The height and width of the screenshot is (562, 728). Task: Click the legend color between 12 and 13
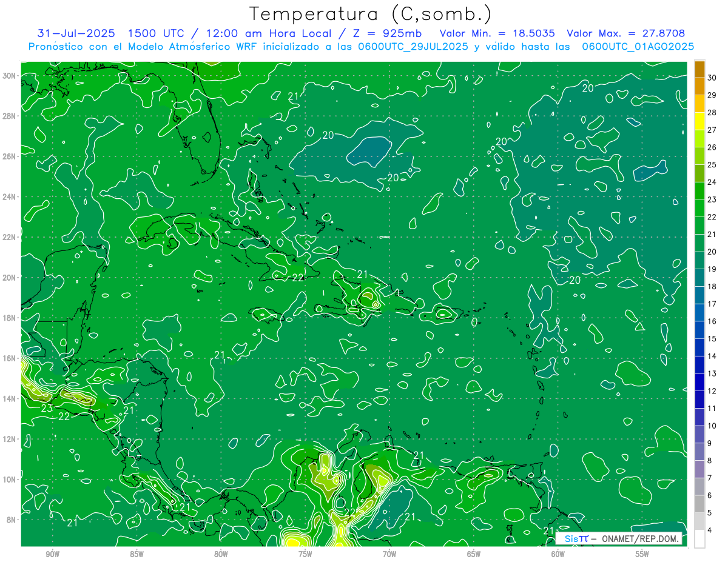click(699, 382)
